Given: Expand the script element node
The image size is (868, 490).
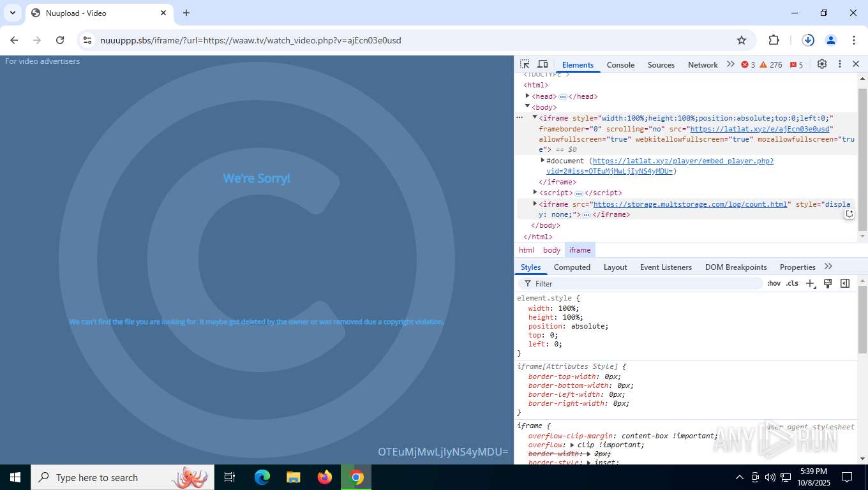Looking at the screenshot, I should click(x=535, y=192).
